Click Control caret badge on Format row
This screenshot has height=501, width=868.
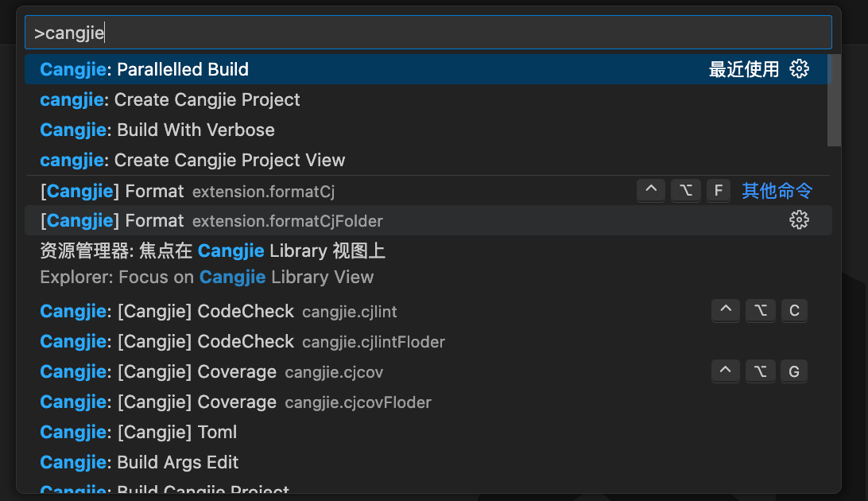[651, 190]
